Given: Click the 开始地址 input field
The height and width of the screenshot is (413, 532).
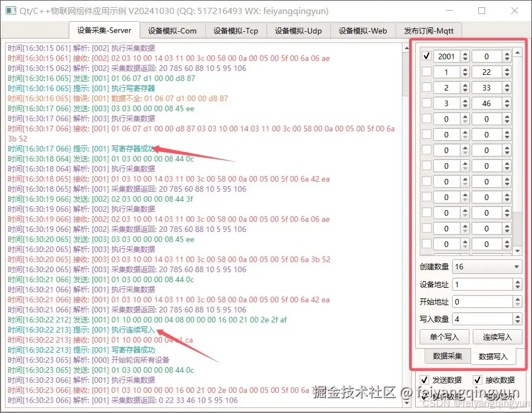Looking at the screenshot, I should click(x=482, y=302).
